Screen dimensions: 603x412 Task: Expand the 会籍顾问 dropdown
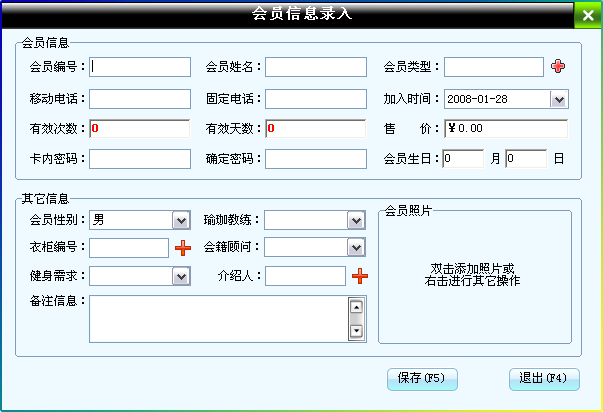tap(356, 247)
